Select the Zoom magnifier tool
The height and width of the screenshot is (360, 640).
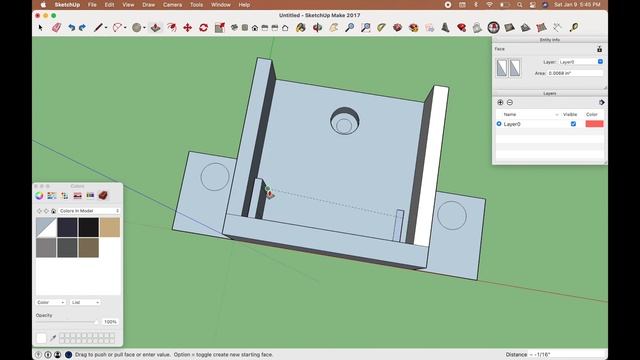point(349,27)
